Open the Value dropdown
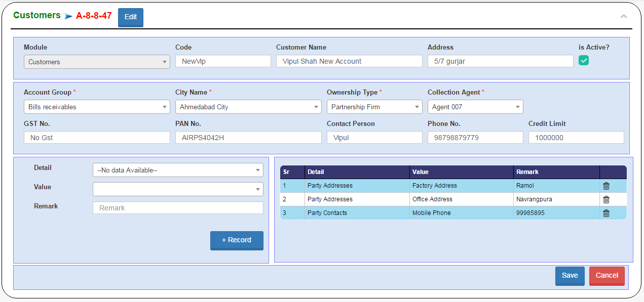The width and height of the screenshot is (644, 302). (x=178, y=189)
